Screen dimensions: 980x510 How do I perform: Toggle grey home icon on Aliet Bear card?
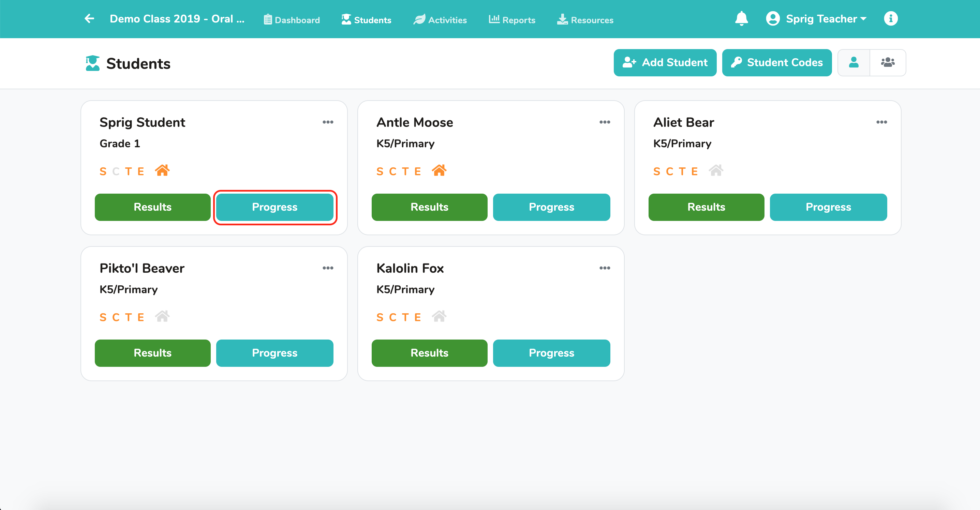pos(716,170)
